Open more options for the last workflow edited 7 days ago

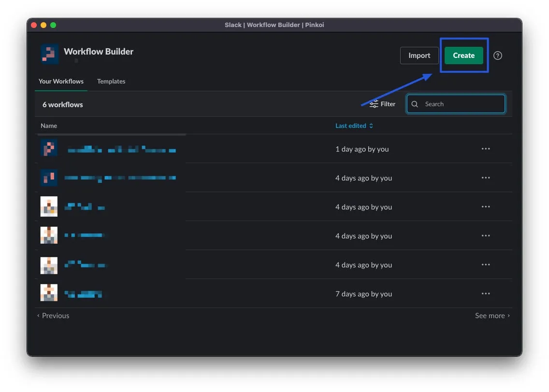click(x=486, y=294)
